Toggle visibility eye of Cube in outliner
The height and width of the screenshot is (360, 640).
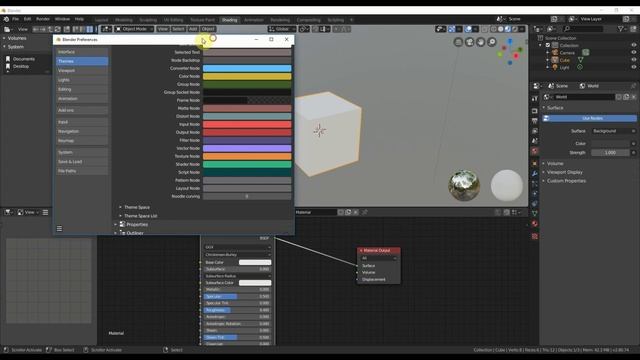(633, 60)
